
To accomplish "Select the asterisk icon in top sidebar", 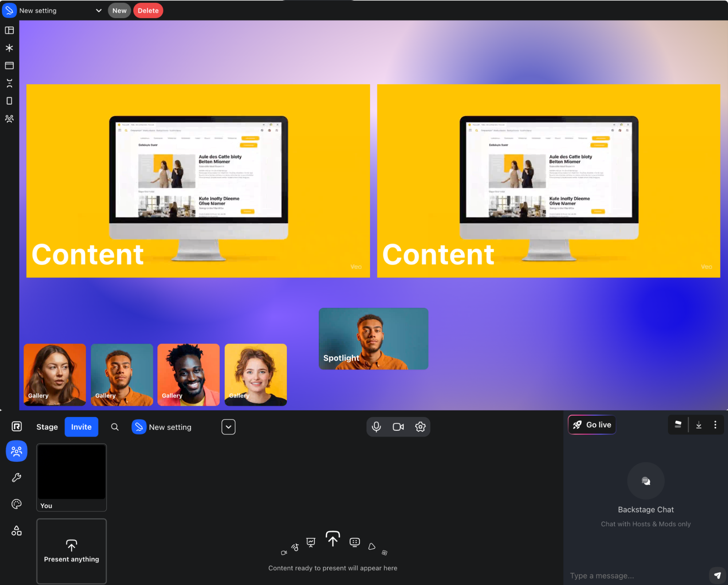I will pyautogui.click(x=9, y=48).
